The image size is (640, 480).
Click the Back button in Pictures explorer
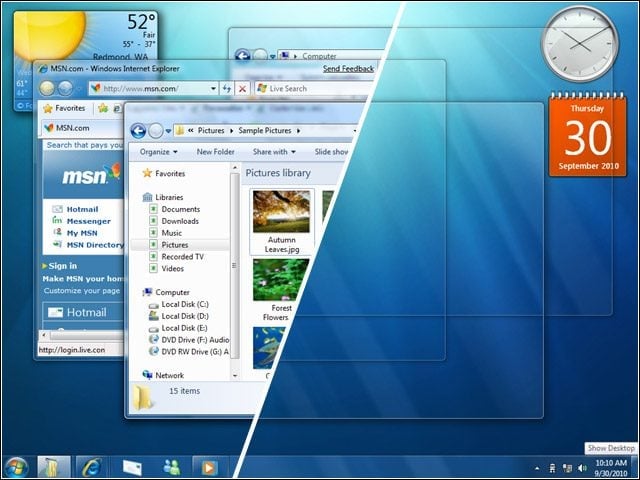point(138,131)
